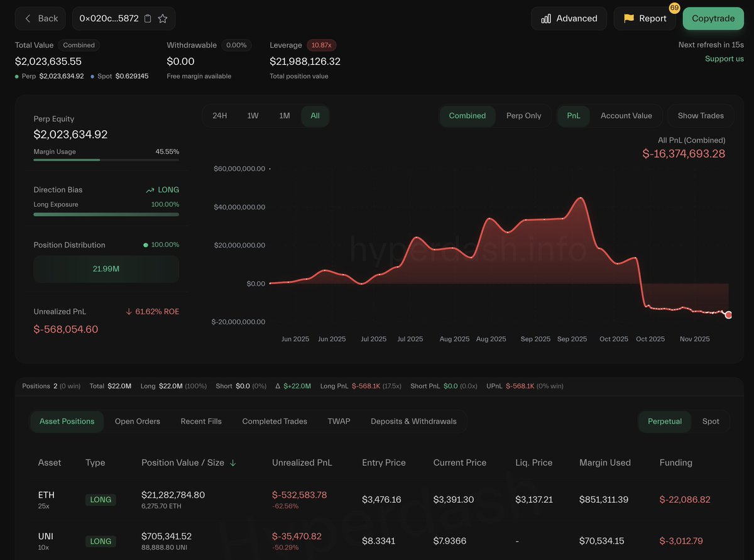This screenshot has height=560, width=754.
Task: Select the Account Value chart mode
Action: [626, 116]
